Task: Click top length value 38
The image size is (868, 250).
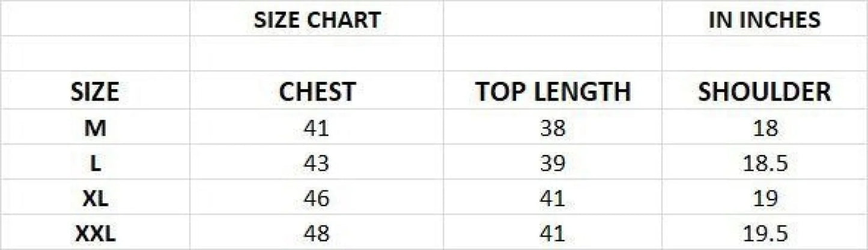Action: 553,128
